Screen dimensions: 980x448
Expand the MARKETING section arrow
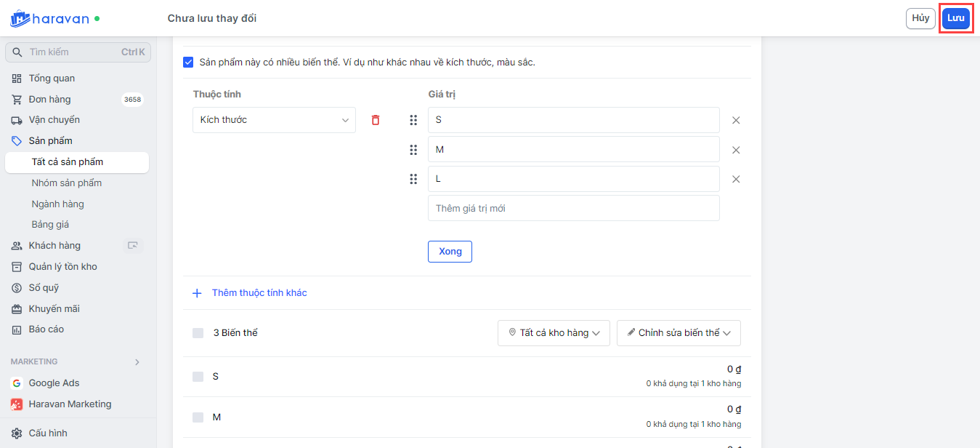[137, 362]
